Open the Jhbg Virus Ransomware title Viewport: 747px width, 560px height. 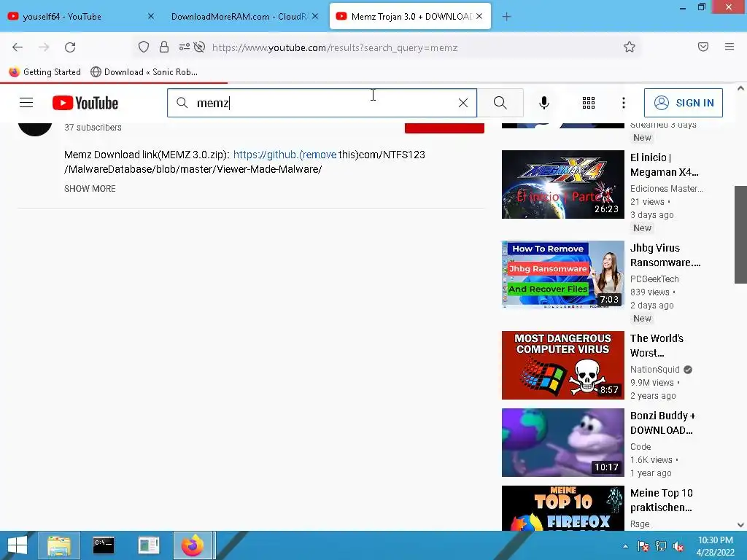tap(665, 255)
